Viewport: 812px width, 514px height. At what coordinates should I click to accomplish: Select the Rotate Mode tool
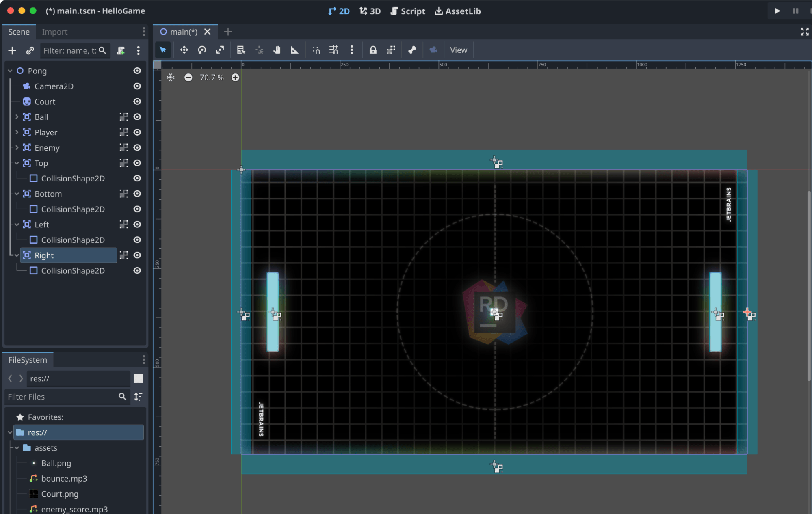coord(202,50)
